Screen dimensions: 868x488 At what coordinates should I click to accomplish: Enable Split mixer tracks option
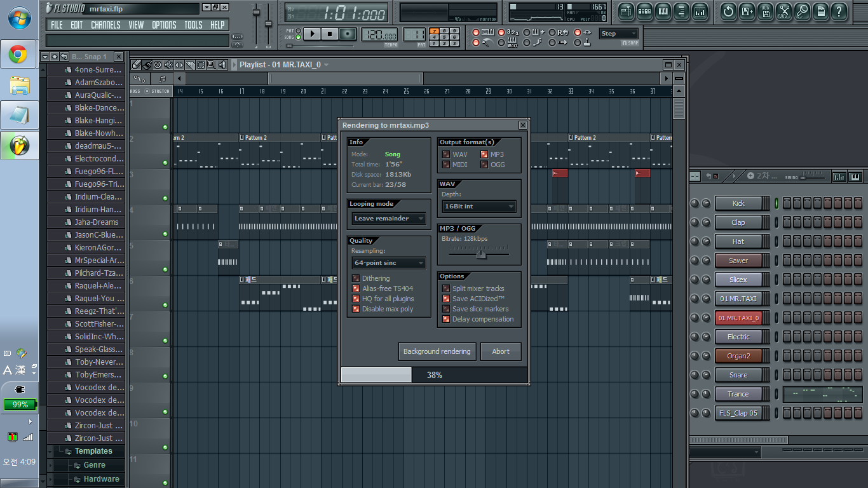click(x=446, y=288)
